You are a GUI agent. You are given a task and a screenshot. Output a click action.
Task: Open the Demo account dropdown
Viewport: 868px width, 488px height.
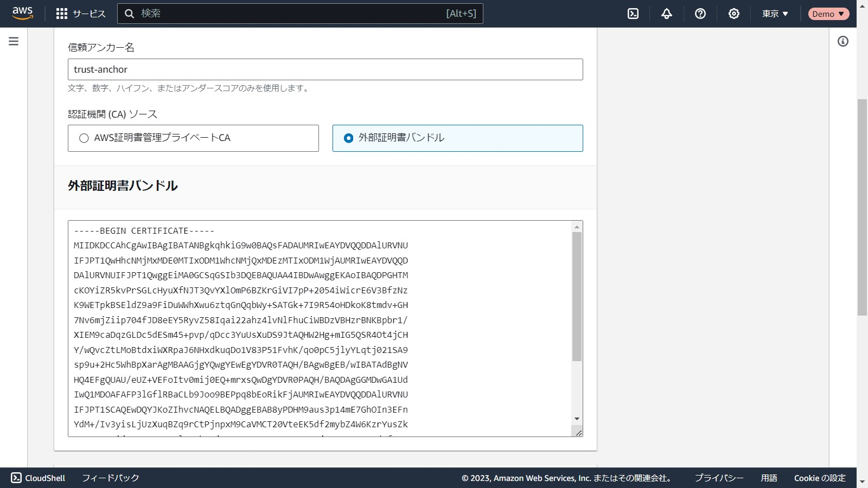click(828, 14)
